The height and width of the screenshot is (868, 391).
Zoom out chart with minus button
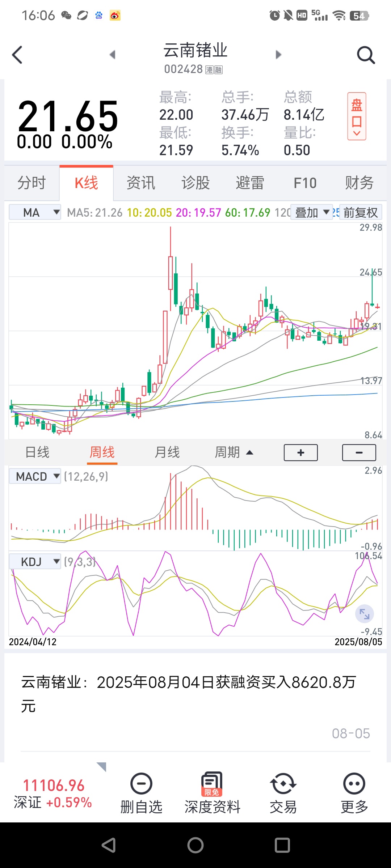tap(359, 452)
